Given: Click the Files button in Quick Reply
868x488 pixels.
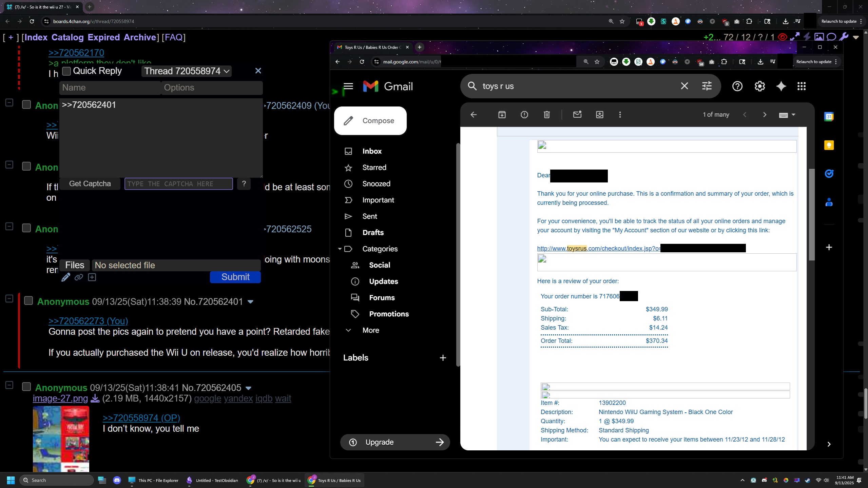Looking at the screenshot, I should point(75,265).
